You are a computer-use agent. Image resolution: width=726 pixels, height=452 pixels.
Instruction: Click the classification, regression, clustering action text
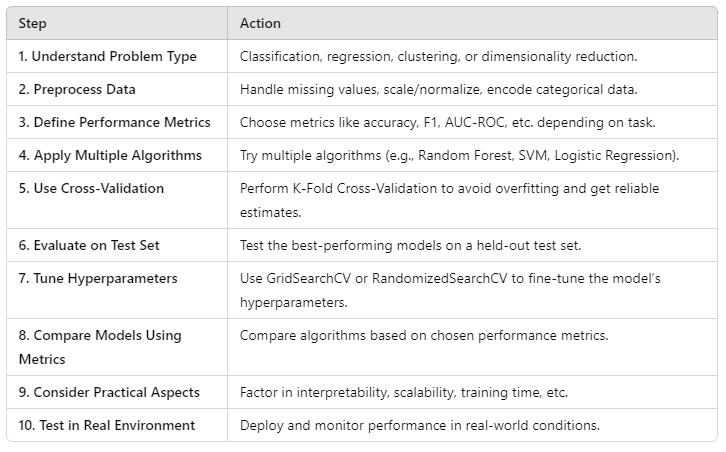pyautogui.click(x=438, y=56)
